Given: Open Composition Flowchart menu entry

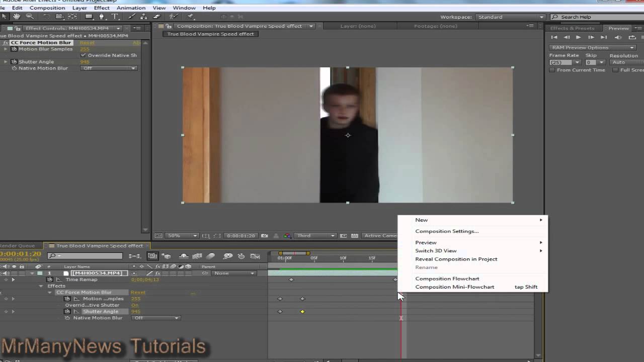Looking at the screenshot, I should tap(447, 279).
